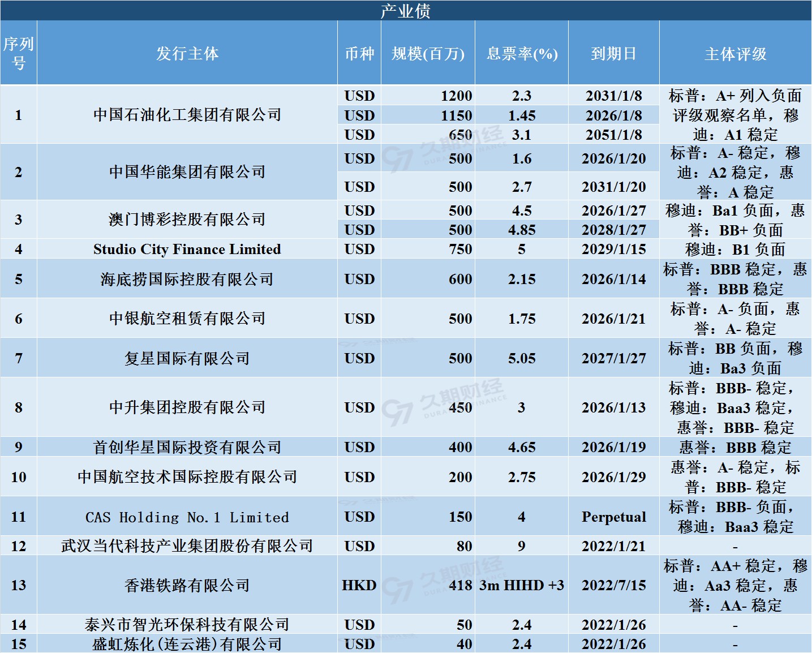
Task: Select maturity date 2022/7/15
Action: click(x=614, y=585)
